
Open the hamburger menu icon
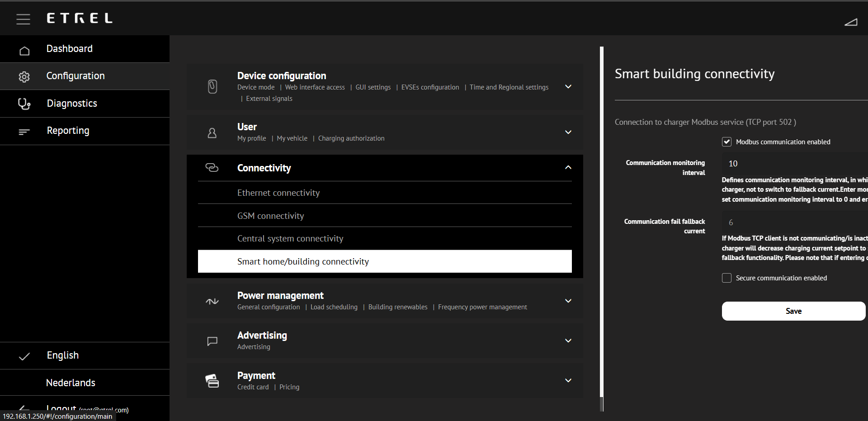coord(23,19)
